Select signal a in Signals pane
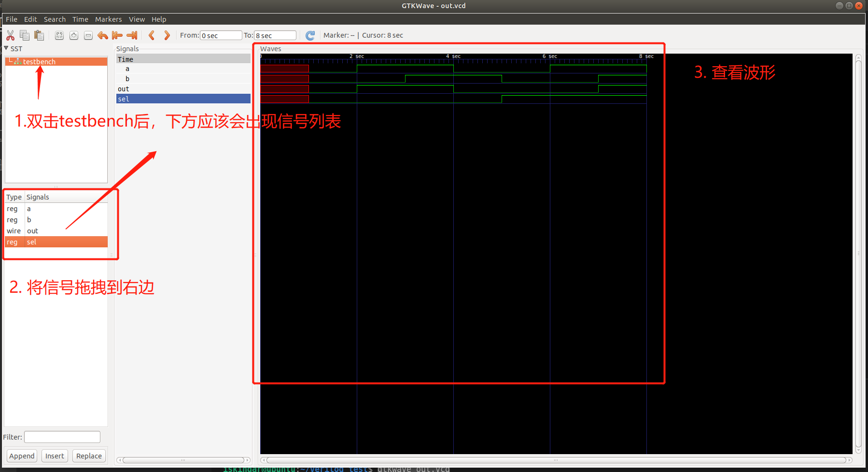868x472 pixels. tap(183, 69)
